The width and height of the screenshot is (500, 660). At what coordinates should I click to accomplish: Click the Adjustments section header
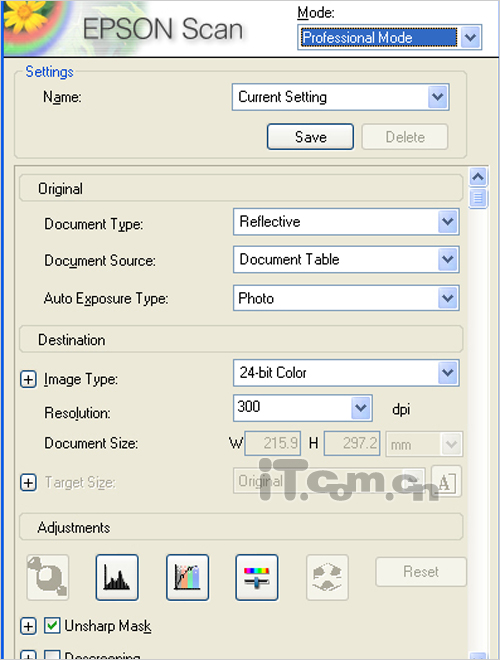pyautogui.click(x=241, y=527)
